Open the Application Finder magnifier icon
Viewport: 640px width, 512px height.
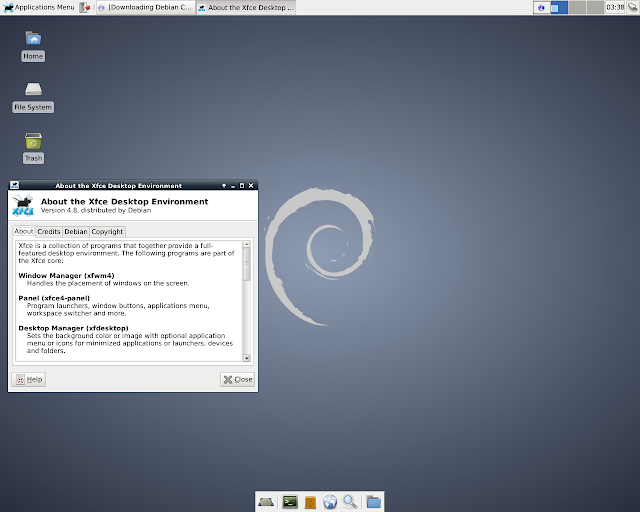pyautogui.click(x=350, y=501)
